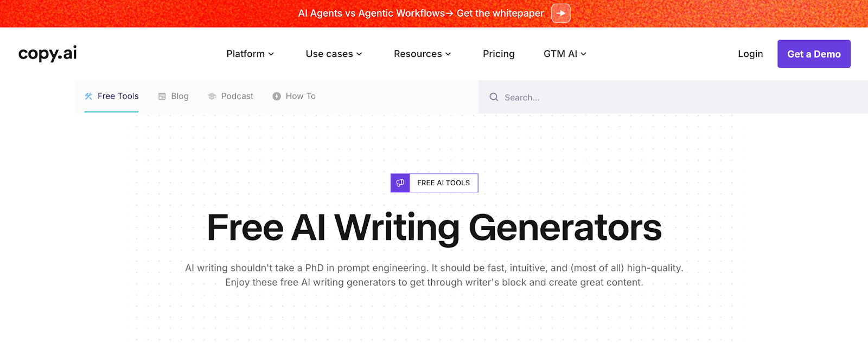Click the Free Tools wrench icon
Viewport: 868px width, 344px height.
[89, 96]
